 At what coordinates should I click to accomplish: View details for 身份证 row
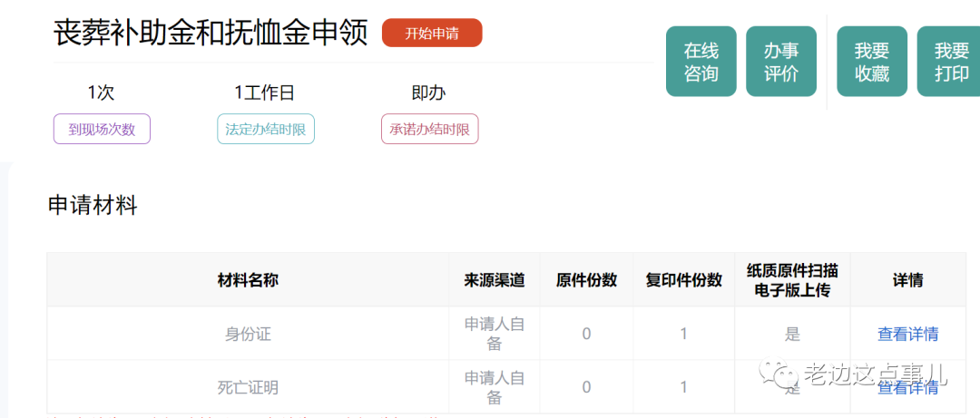tap(907, 335)
